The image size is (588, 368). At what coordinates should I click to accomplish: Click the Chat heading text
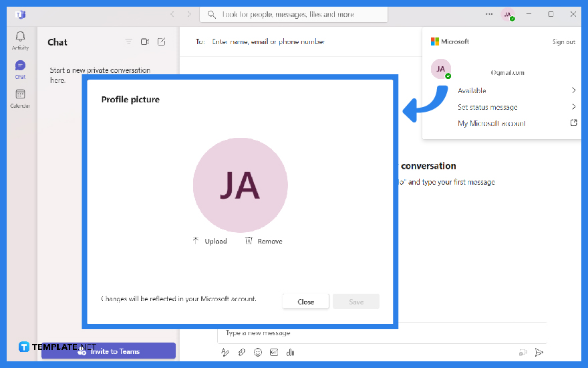[x=57, y=42]
